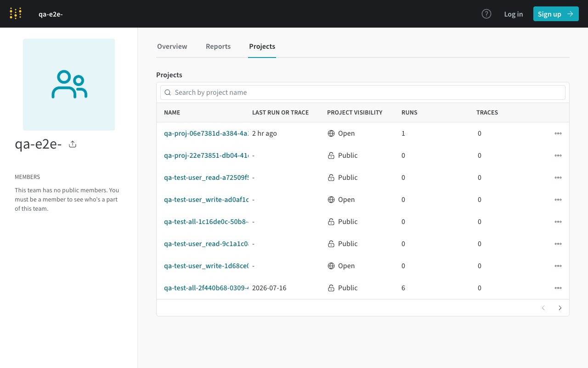This screenshot has height=368, width=588.
Task: Click the lock icon in the qa-test-all-2f440b68 row
Action: (x=331, y=288)
